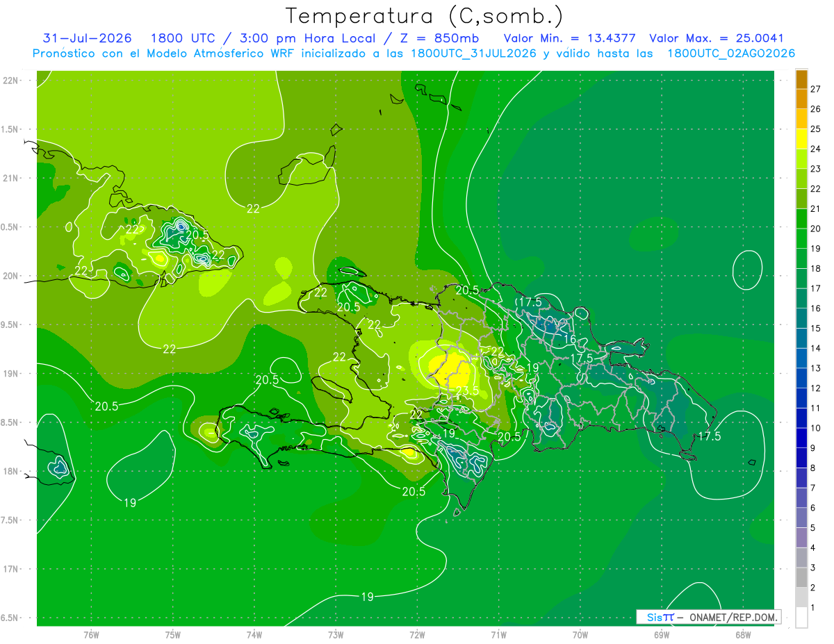Viewport: 834px width, 644px height.
Task: Pick the purple legend swatch between 4 and 5
Action: point(801,538)
